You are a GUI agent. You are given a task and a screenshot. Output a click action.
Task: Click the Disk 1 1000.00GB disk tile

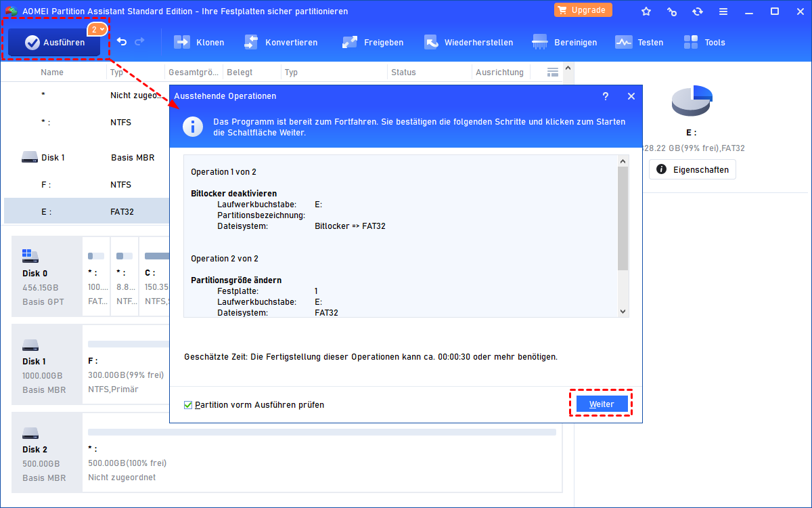tap(46, 364)
